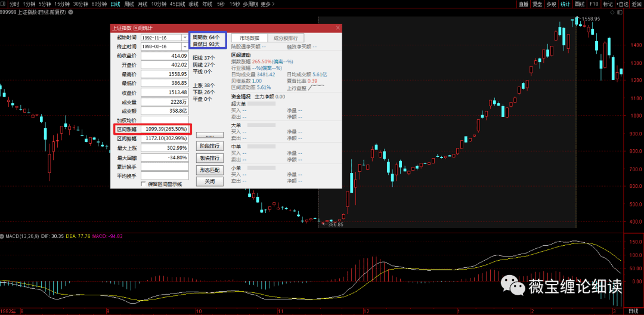Image resolution: width=644 pixels, height=315 pixels.
Task: Click the 阶段排行 button
Action: click(210, 146)
